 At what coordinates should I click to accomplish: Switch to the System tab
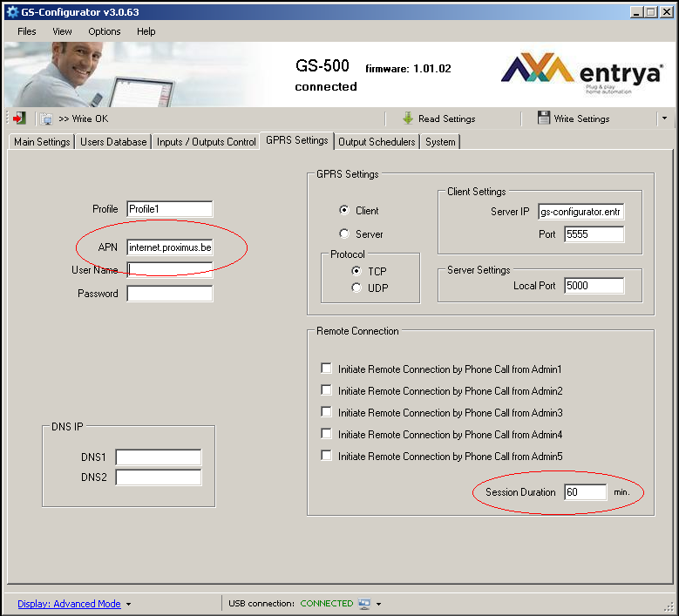pyautogui.click(x=440, y=142)
